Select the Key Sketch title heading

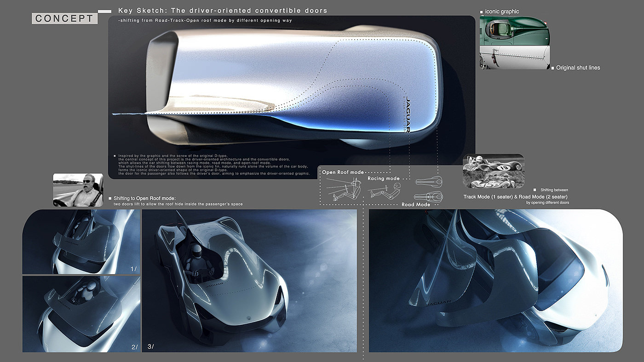point(223,10)
